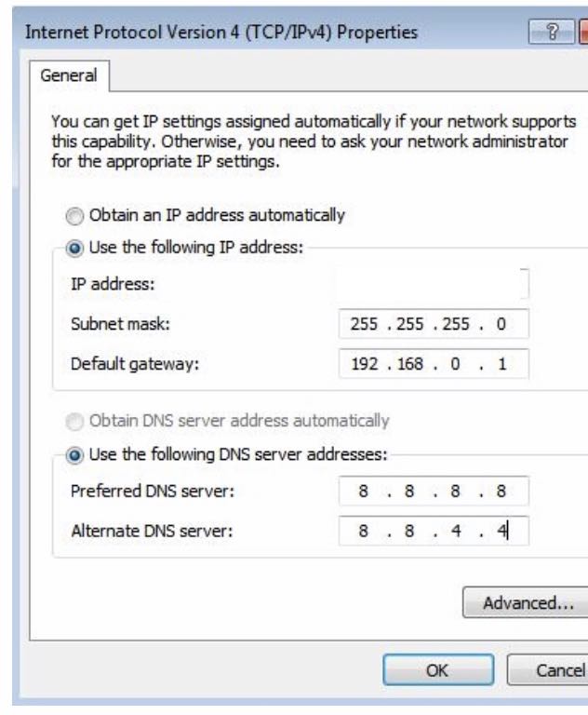Click the empty IP address field

tap(434, 284)
